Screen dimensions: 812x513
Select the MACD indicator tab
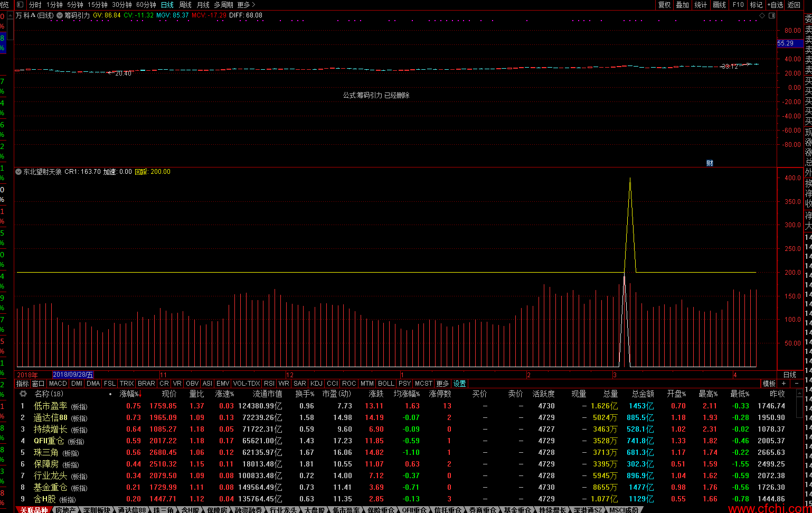[x=58, y=384]
